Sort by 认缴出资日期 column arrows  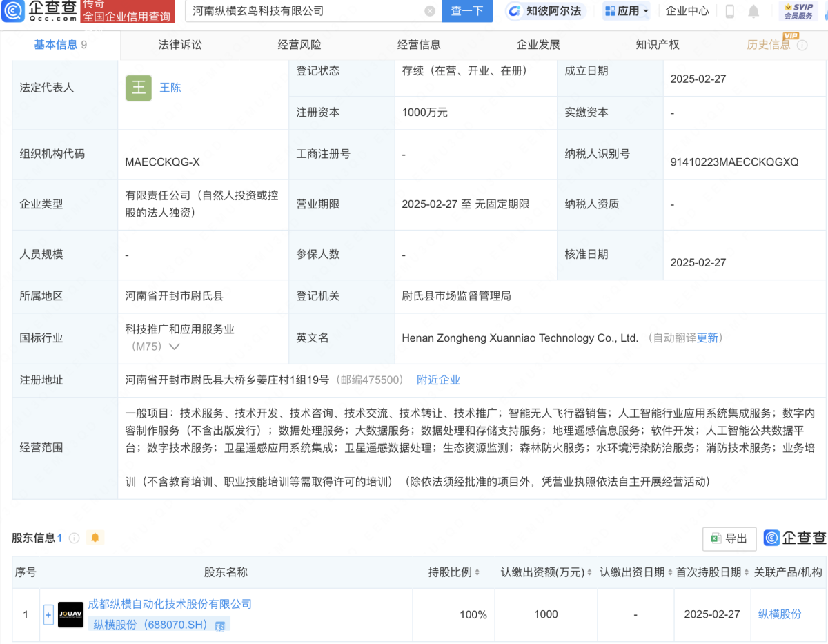pos(670,572)
